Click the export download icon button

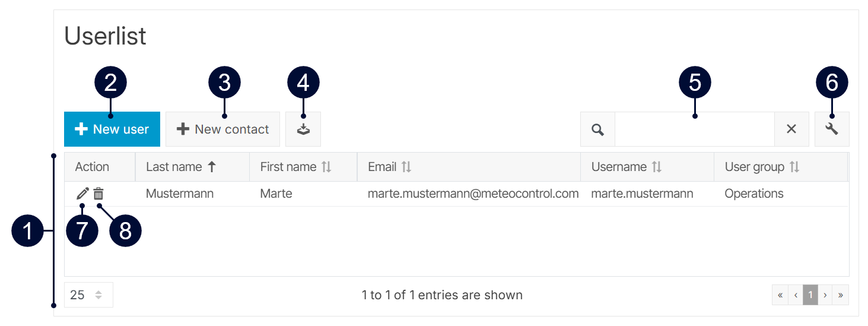pyautogui.click(x=303, y=129)
